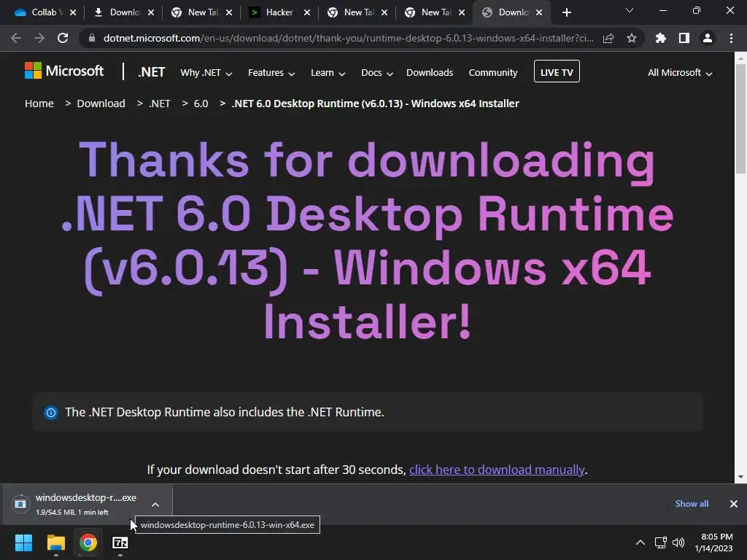Screen dimensions: 747x560
Task: Click the browser forward arrow
Action: point(39,38)
